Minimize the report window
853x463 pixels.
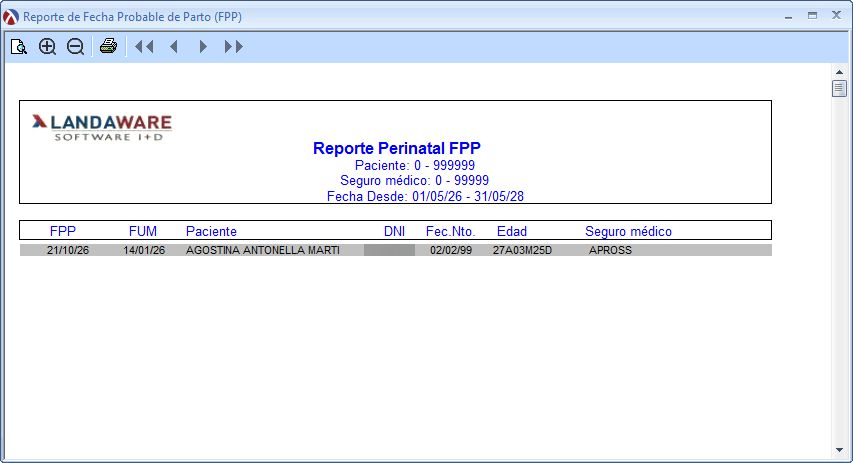coord(788,17)
